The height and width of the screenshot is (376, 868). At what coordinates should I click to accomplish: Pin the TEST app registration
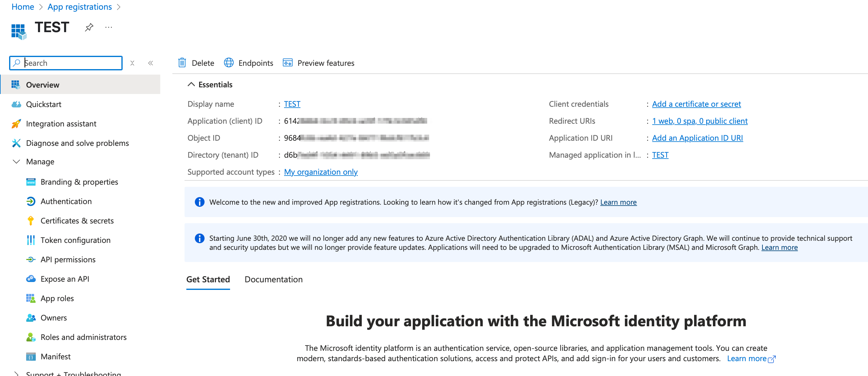click(x=89, y=27)
